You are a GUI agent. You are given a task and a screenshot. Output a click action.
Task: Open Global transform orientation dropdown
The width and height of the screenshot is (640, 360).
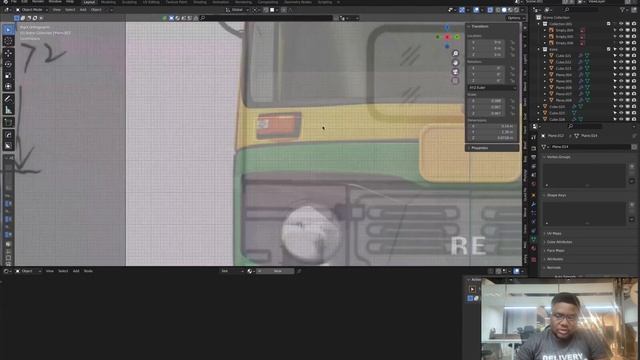click(x=238, y=10)
